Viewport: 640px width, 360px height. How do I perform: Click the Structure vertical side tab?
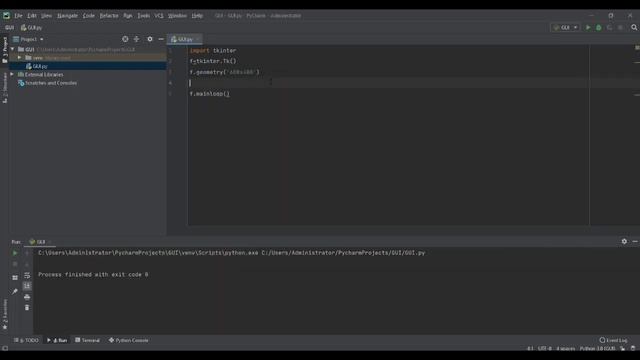(5, 88)
